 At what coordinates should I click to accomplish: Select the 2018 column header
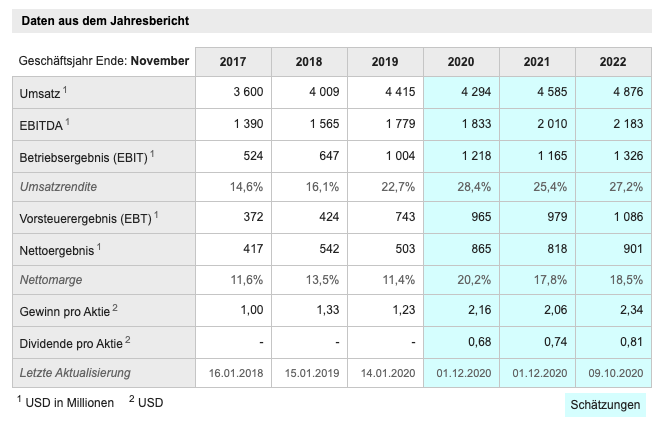click(309, 62)
